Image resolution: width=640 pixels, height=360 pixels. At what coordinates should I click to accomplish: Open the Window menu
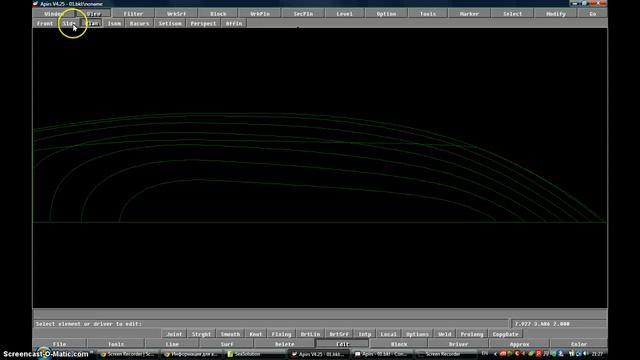tap(53, 13)
